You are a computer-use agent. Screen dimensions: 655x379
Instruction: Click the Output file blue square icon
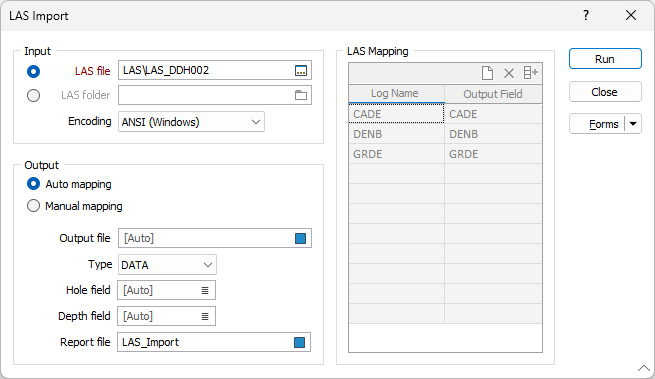click(300, 239)
